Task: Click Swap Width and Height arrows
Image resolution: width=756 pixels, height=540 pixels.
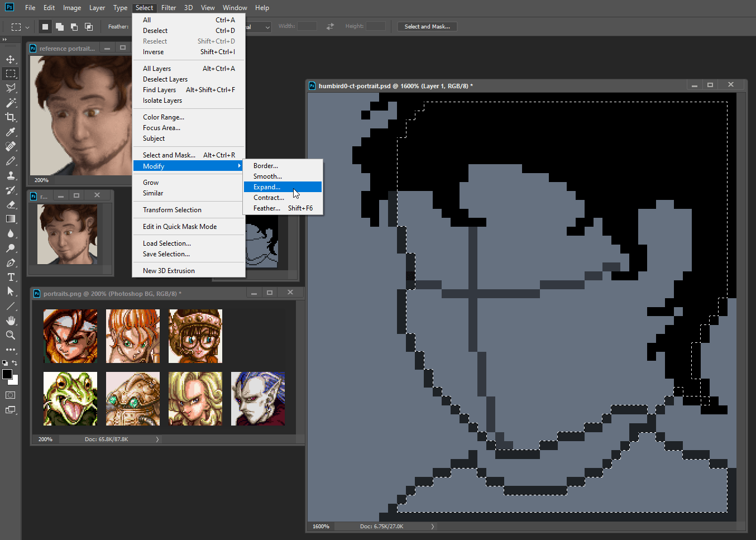Action: coord(330,26)
